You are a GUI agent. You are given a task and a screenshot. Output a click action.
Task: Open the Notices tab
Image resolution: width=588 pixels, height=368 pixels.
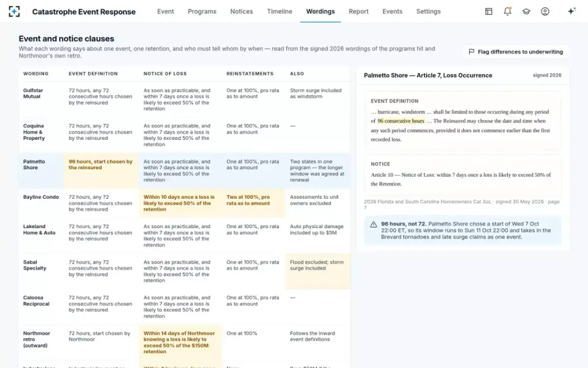tap(242, 11)
